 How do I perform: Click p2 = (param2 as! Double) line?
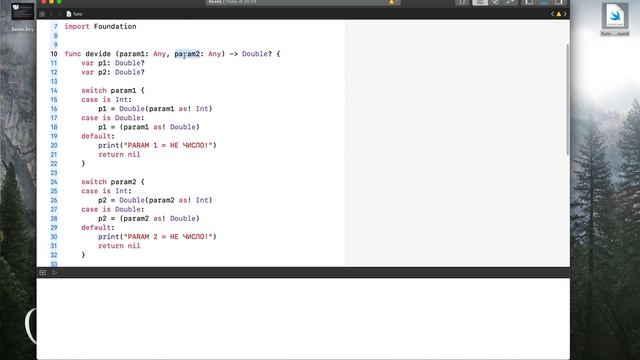pyautogui.click(x=149, y=218)
